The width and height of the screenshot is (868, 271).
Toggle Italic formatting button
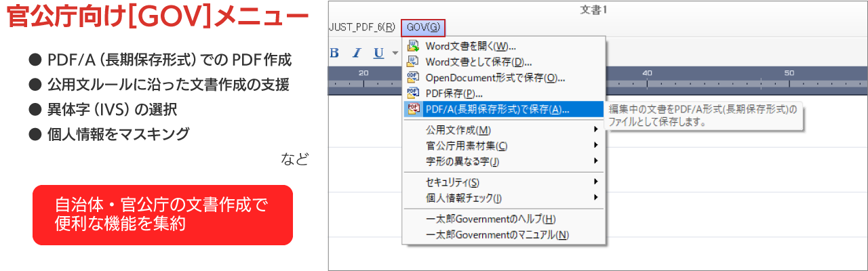tap(357, 53)
